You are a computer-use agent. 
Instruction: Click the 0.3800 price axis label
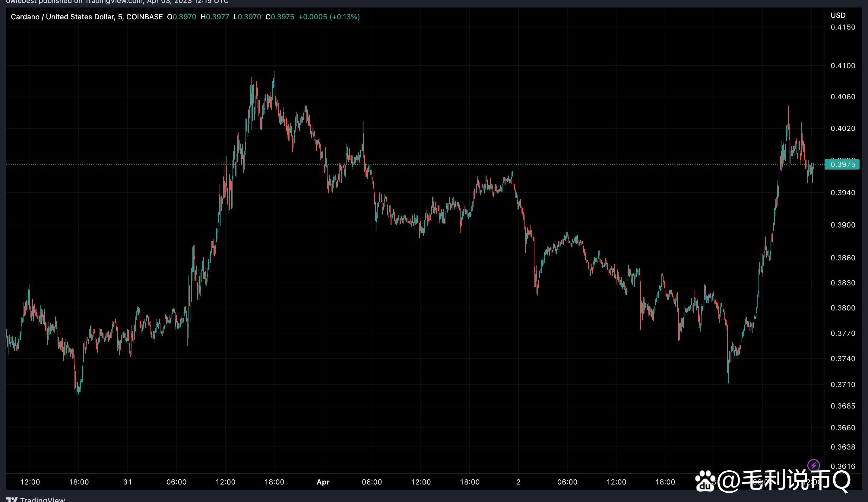843,308
